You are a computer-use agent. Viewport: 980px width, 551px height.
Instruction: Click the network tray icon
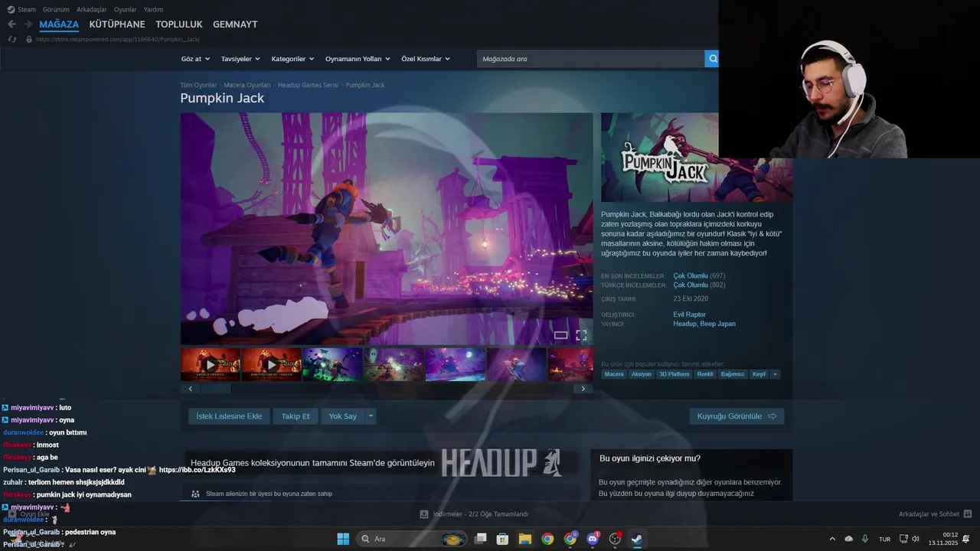[903, 539]
